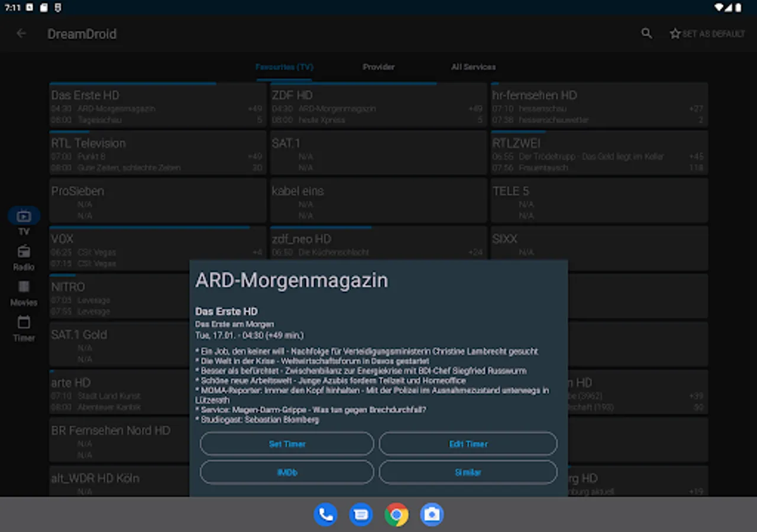Click the 'Service: Magen-Darm-Grippe' line
Viewport: 757px width, 532px height.
click(x=310, y=410)
